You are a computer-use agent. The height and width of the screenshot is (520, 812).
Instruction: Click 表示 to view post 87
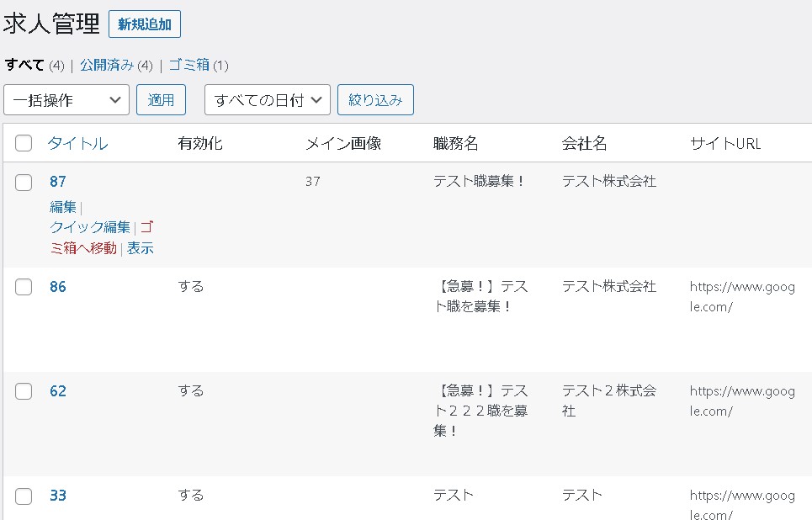[x=141, y=248]
